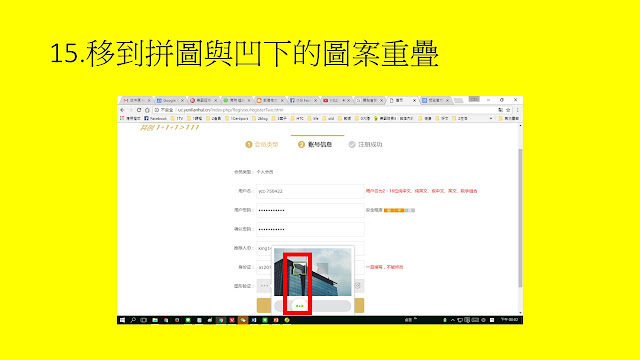Screen dimensions: 640x360
Task: Click the captcha puzzle image
Action: coord(313,272)
